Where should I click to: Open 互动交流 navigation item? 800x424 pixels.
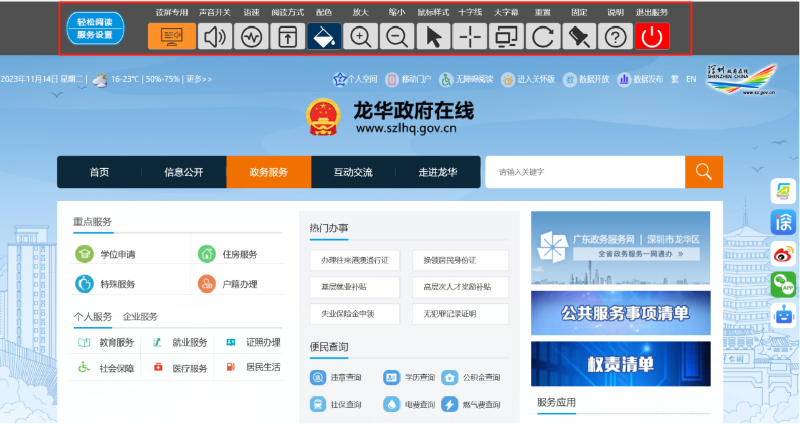(x=353, y=172)
